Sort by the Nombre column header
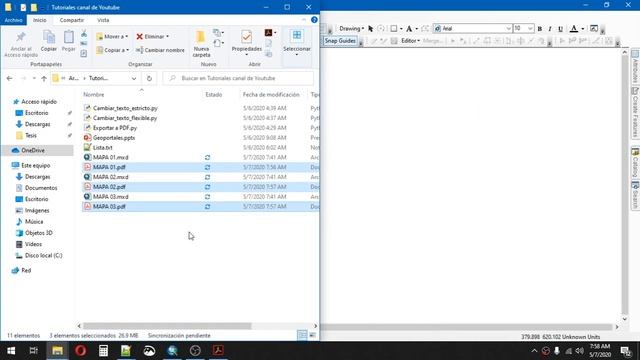The image size is (640, 360). click(x=94, y=95)
